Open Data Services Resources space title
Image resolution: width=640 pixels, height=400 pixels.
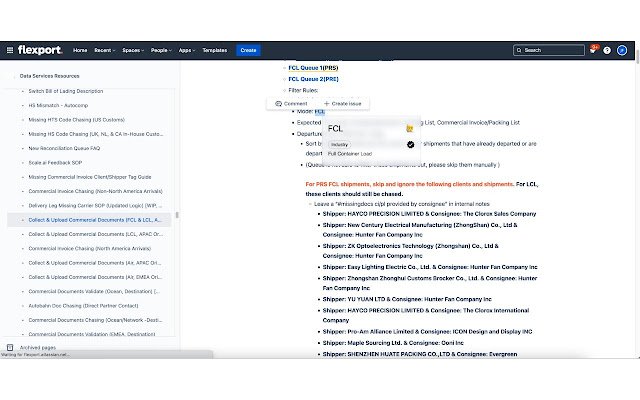[x=49, y=76]
